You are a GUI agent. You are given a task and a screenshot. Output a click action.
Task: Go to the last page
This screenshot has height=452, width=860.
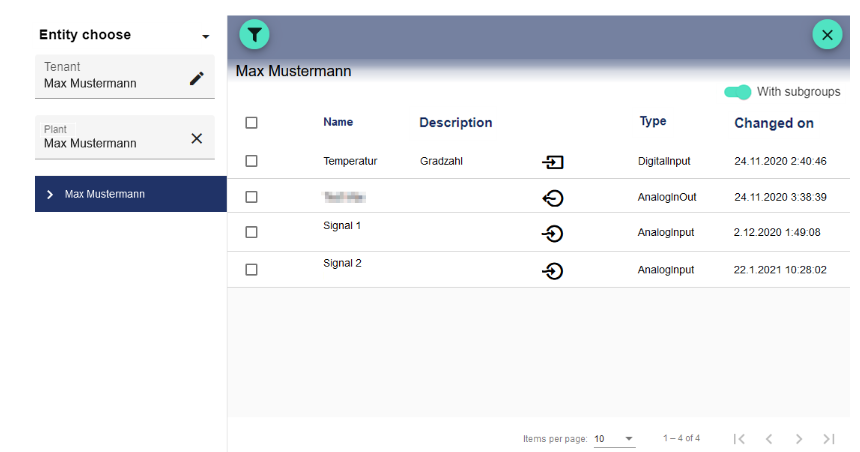(828, 439)
